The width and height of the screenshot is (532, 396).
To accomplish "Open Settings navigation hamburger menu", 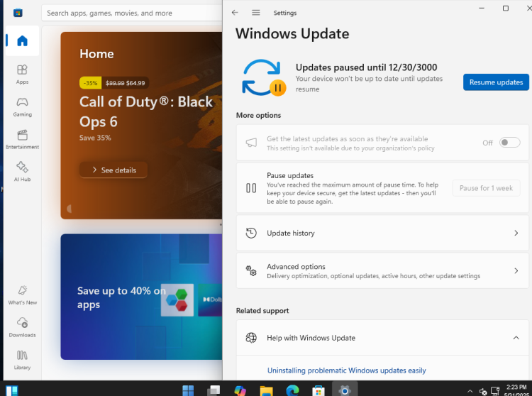I will coord(256,13).
